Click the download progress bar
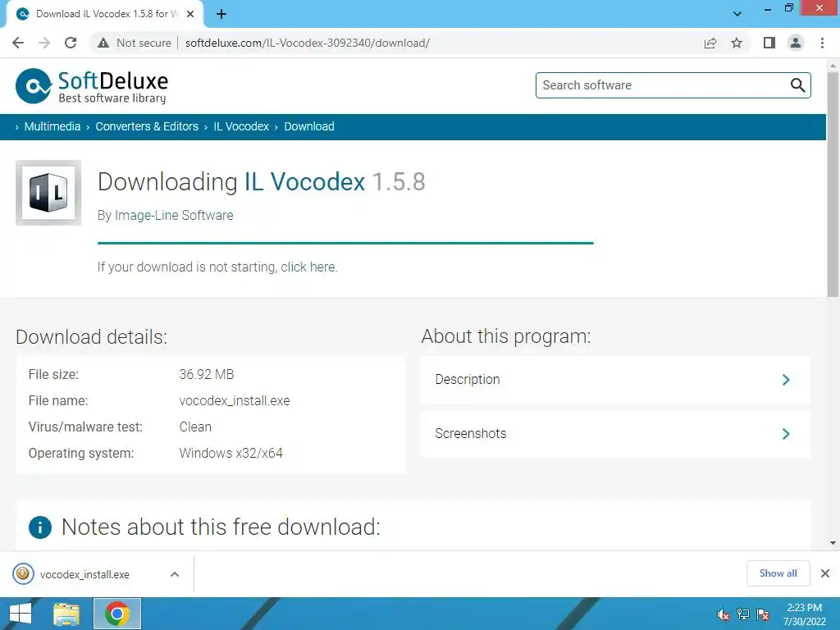 click(x=345, y=243)
